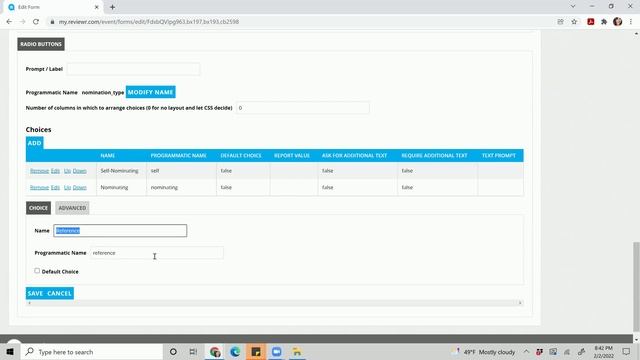Click the 'nominating' programmatic name cell
The width and height of the screenshot is (640, 360).
(x=181, y=187)
